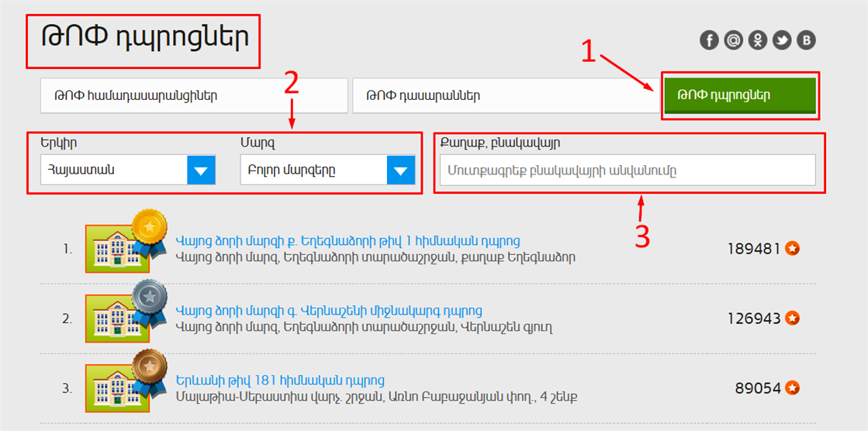Open Մարզ dropdown showing Բոլոր մարզերը
The width and height of the screenshot is (868, 431).
click(327, 169)
